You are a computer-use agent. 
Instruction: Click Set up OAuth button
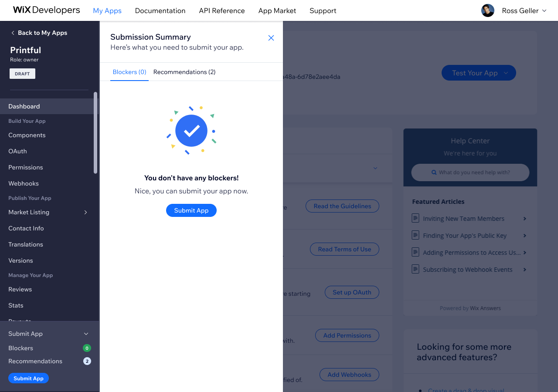click(352, 292)
